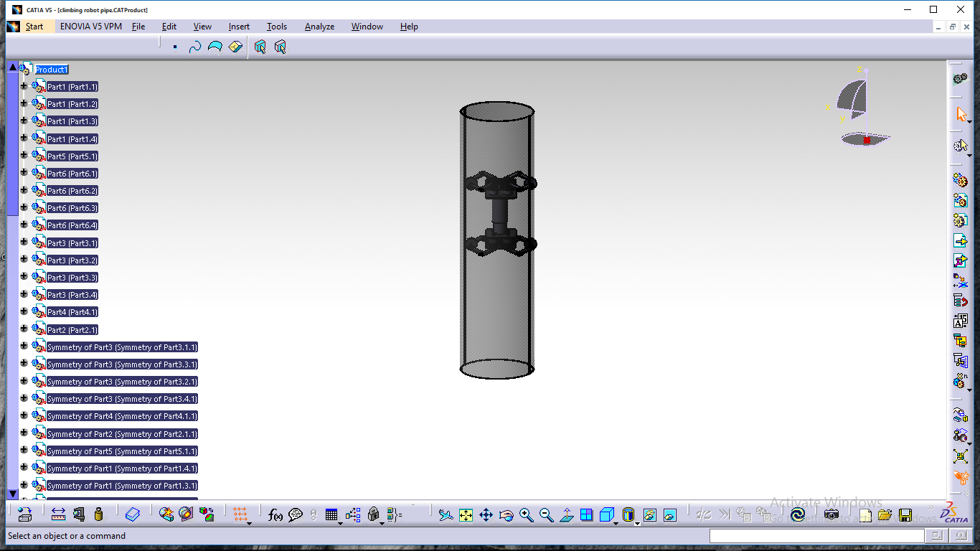This screenshot has height=551, width=980.
Task: Click the Zoom In magnifier
Action: point(526,514)
